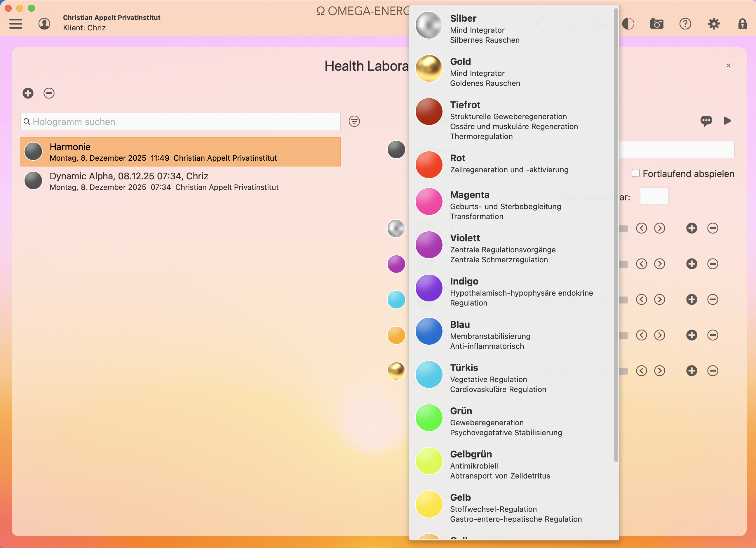
Task: Lock the session via the padlock icon
Action: click(x=742, y=24)
